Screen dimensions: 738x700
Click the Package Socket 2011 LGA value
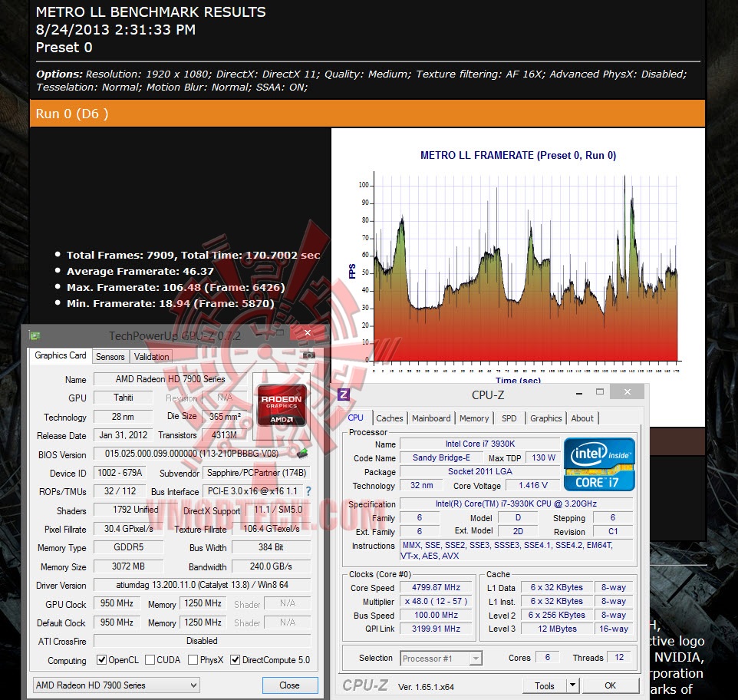coord(480,471)
